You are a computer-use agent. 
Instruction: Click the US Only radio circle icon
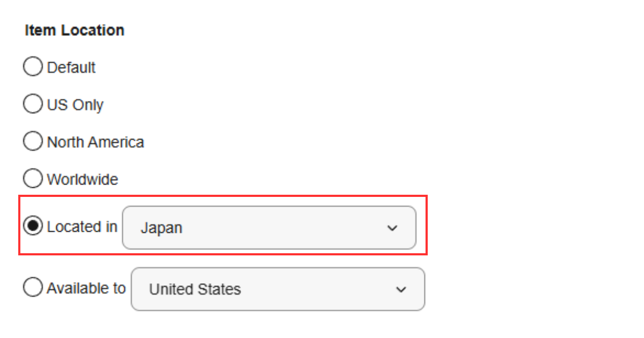point(32,104)
